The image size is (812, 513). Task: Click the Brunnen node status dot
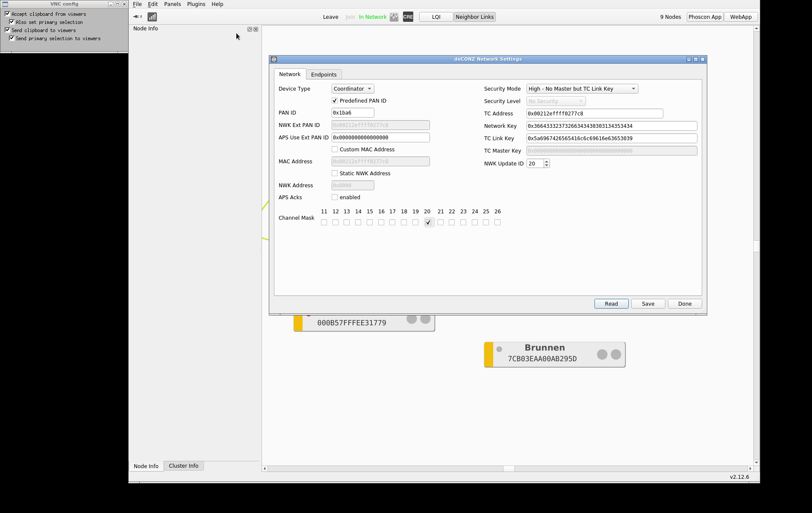pos(499,349)
